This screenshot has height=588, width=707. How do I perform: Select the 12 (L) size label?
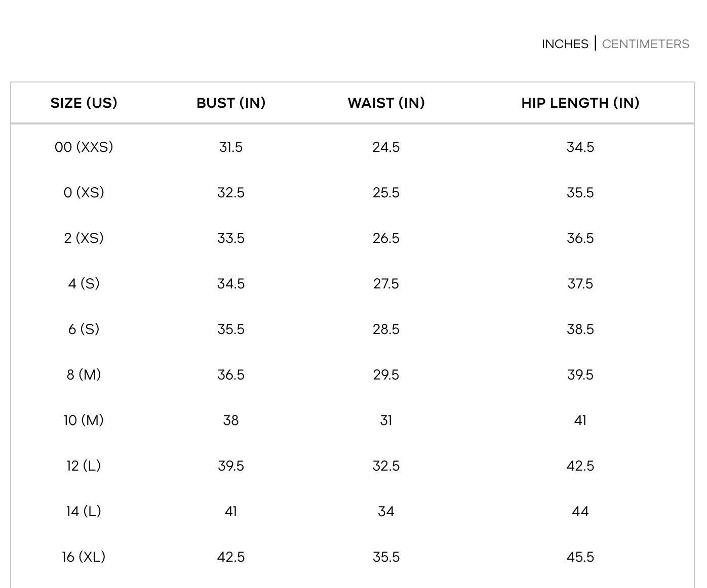point(84,466)
